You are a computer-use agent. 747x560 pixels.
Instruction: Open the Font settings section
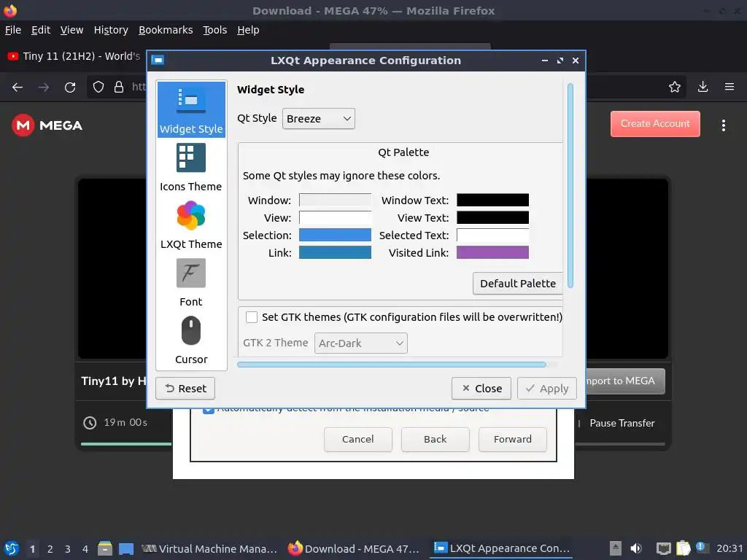pyautogui.click(x=191, y=282)
